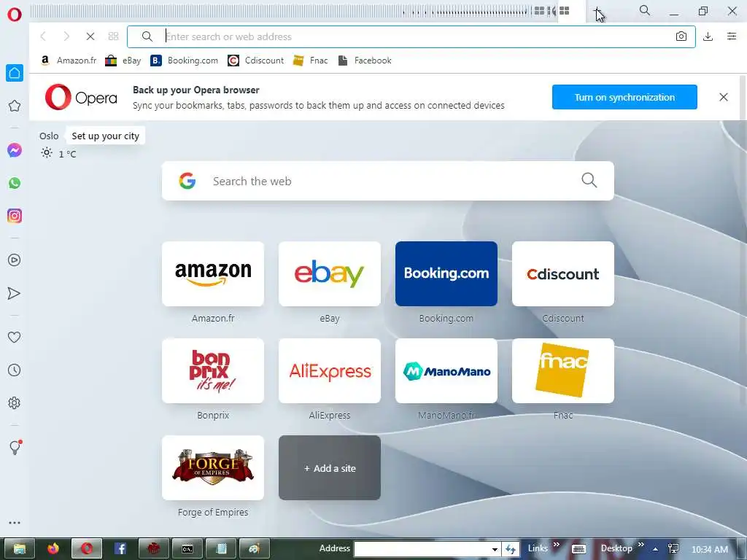
Task: Open the three-dots sidebar setup
Action: 15,522
